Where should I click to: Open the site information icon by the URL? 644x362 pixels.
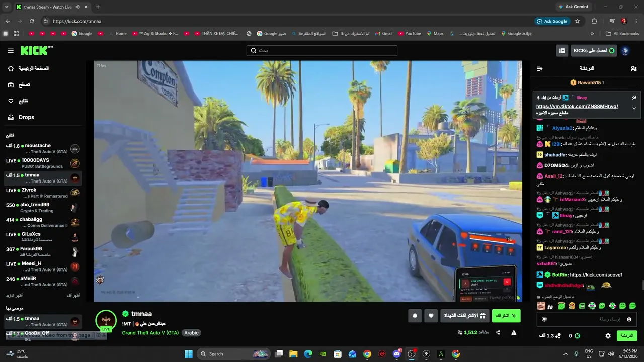[x=46, y=21]
